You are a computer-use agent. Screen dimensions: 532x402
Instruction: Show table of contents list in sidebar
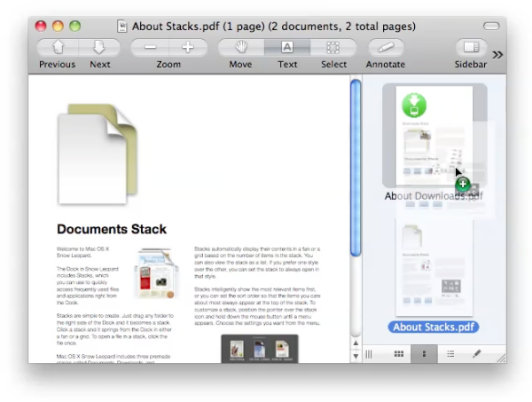(450, 354)
